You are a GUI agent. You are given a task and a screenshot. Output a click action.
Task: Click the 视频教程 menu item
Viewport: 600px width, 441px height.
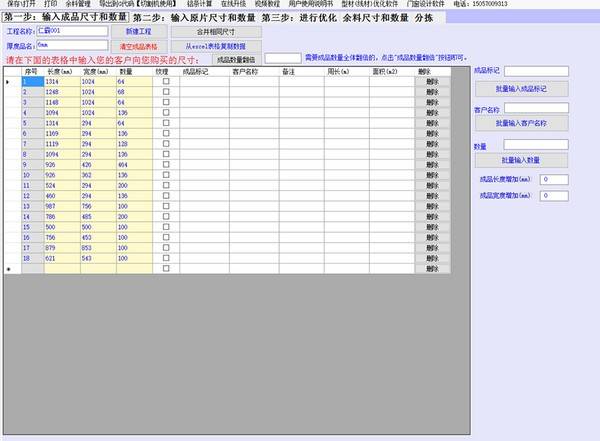click(x=265, y=5)
